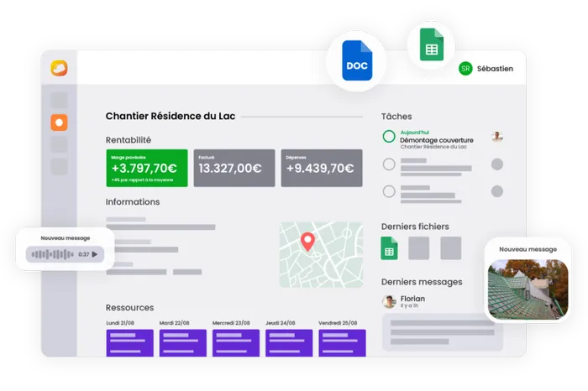Check the third task circle in Tâches
The width and height of the screenshot is (588, 391).
tap(389, 191)
